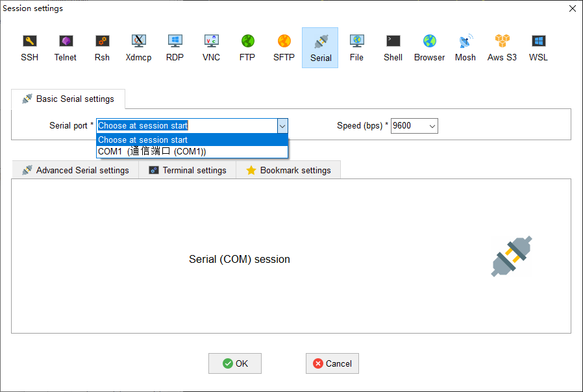
Task: Switch to Advanced Serial settings tab
Action: (75, 170)
